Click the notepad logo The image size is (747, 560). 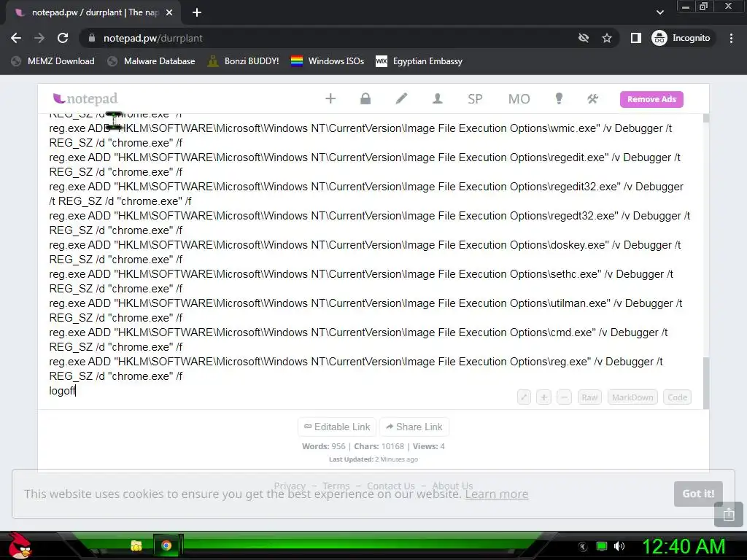tap(85, 98)
